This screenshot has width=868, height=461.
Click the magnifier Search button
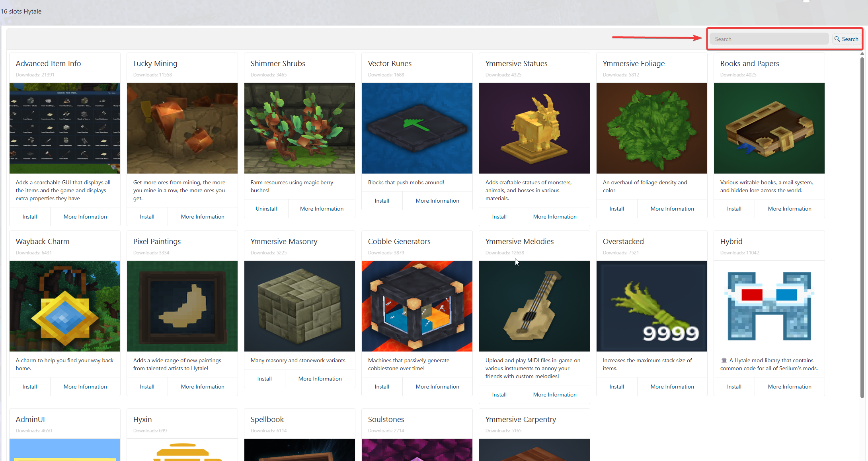click(x=846, y=39)
